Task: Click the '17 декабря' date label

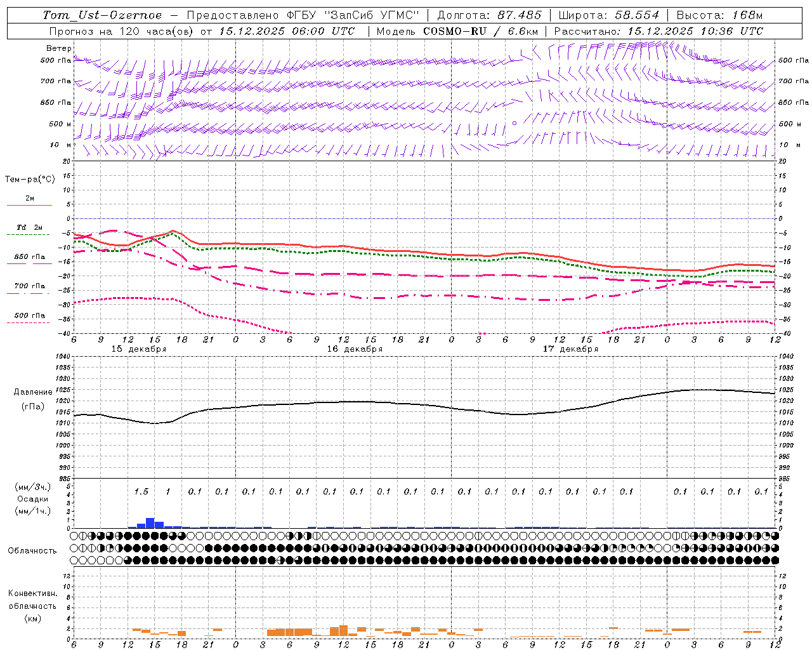Action: pos(570,349)
